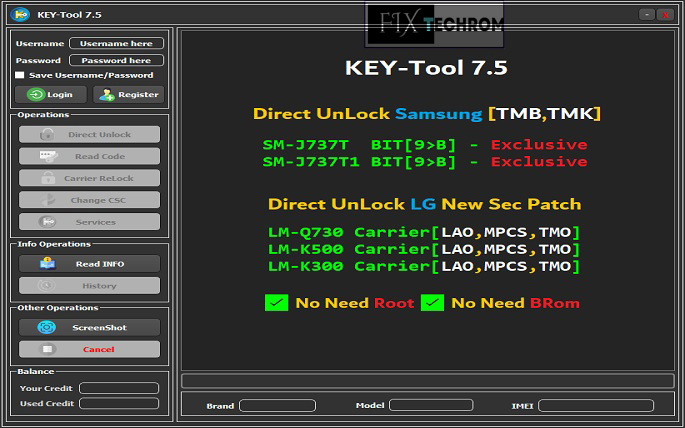Click the Register button
Screen dimensions: 685x428
(x=128, y=94)
